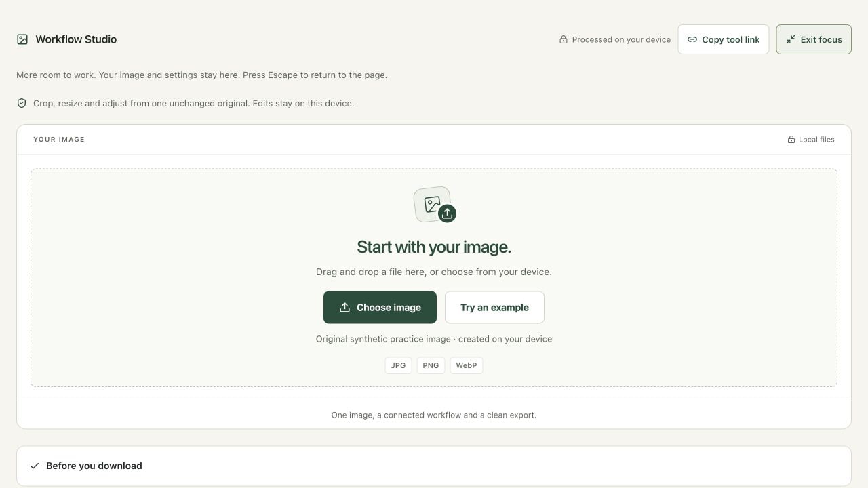868x488 pixels.
Task: Click the Copy tool link button
Action: [x=723, y=39]
